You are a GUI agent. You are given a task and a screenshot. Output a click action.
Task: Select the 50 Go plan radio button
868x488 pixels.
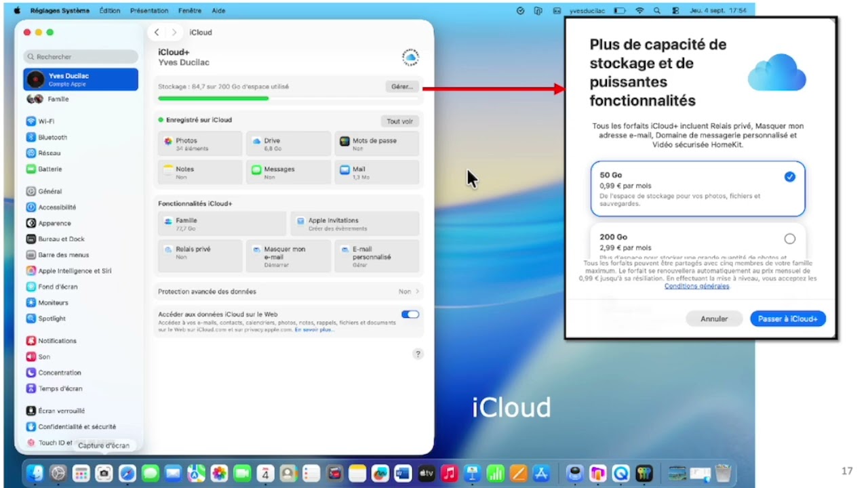tap(789, 177)
